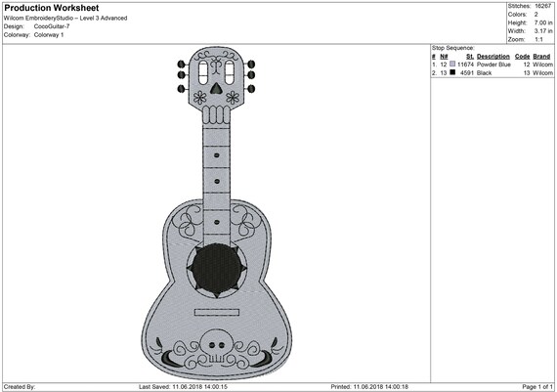Click the Description column header

point(493,56)
